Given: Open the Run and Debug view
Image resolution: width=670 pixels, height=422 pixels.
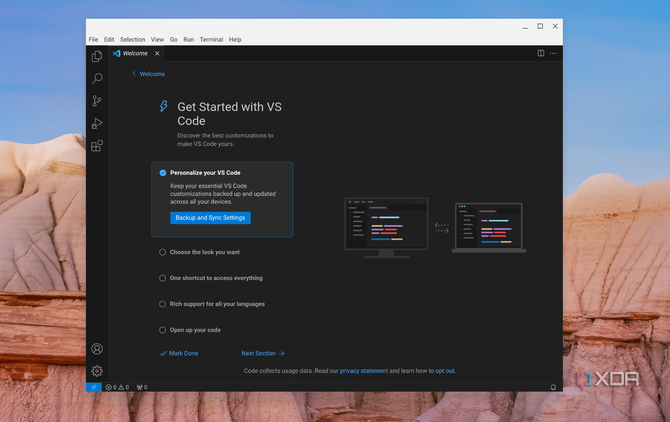Looking at the screenshot, I should [97, 123].
